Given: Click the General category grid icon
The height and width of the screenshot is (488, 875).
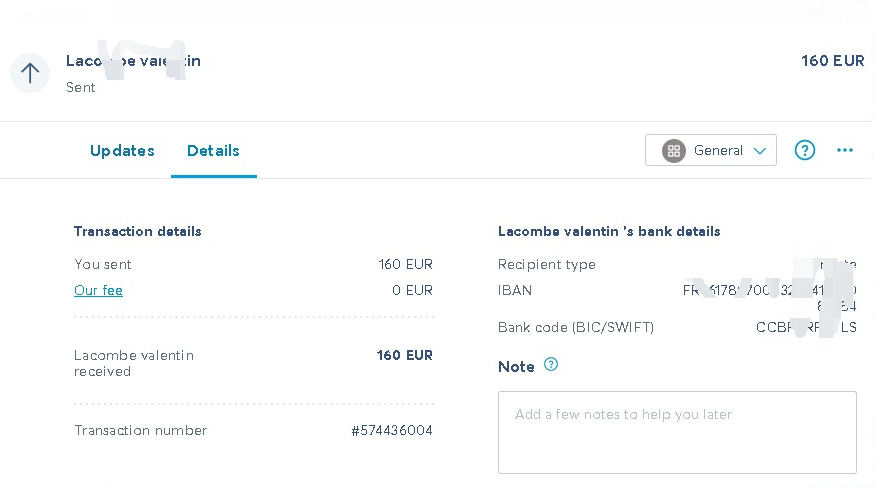Looking at the screenshot, I should (674, 151).
